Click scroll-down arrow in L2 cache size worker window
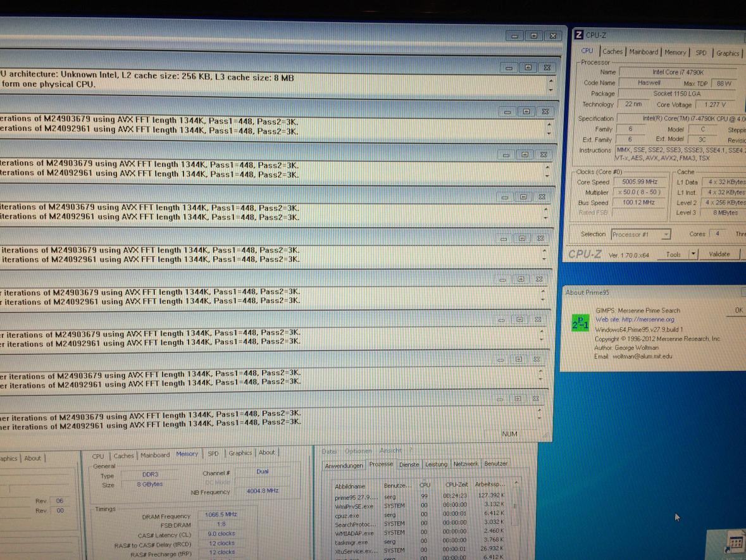746x560 pixels. click(x=551, y=90)
